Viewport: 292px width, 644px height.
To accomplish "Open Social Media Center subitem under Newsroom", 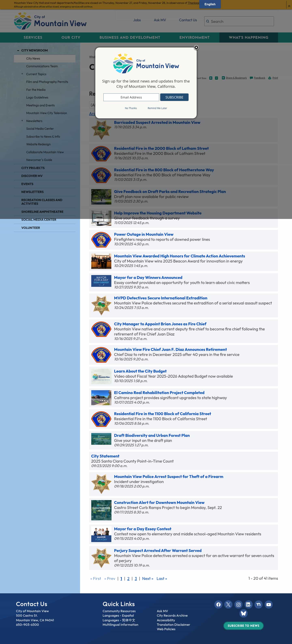I will click(40, 129).
